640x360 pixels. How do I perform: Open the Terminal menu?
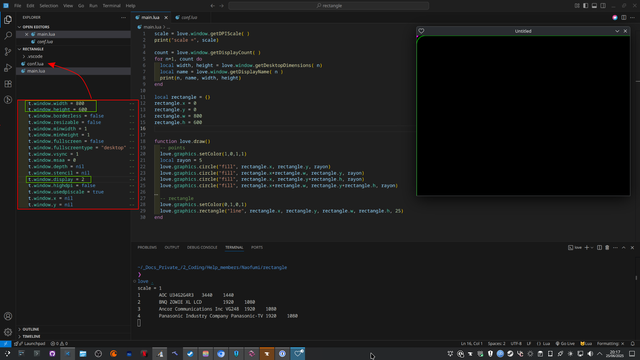pos(111,6)
